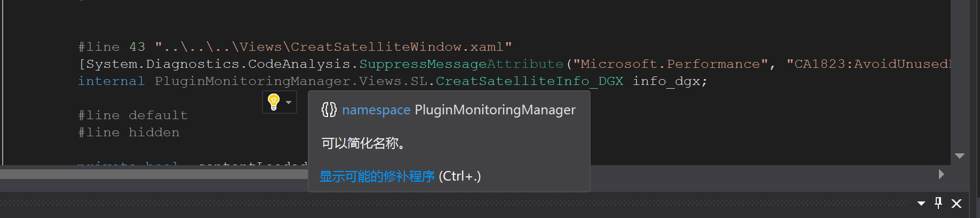The width and height of the screenshot is (980, 218).
Task: Click the "Microsoft.Performance" string literal
Action: [670, 64]
